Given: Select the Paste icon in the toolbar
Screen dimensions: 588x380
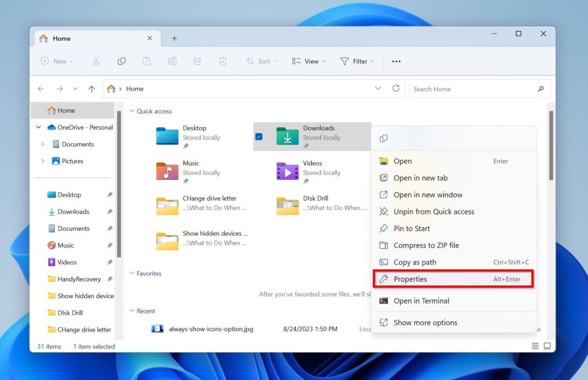Looking at the screenshot, I should (x=147, y=61).
